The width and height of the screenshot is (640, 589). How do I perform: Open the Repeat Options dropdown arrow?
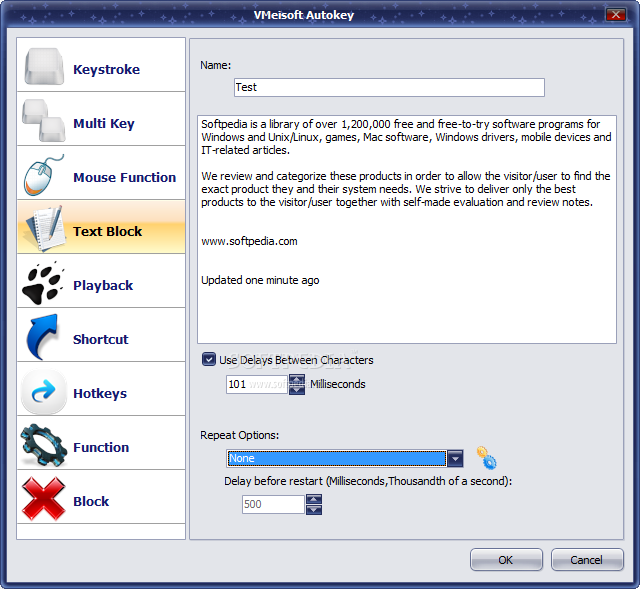click(x=455, y=458)
